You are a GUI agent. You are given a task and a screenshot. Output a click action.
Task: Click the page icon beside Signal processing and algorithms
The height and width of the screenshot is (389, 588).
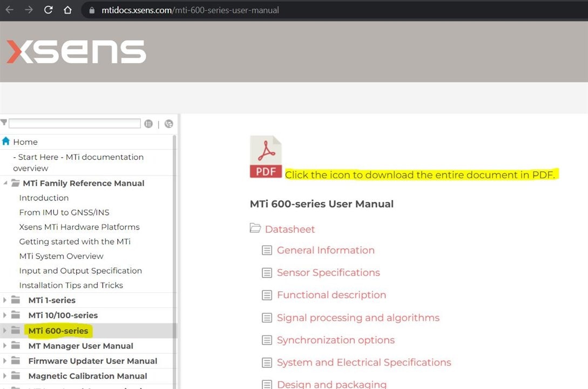pos(267,318)
